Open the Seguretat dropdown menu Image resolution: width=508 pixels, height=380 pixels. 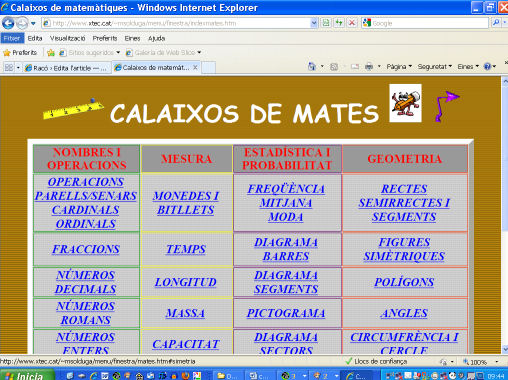tap(435, 67)
